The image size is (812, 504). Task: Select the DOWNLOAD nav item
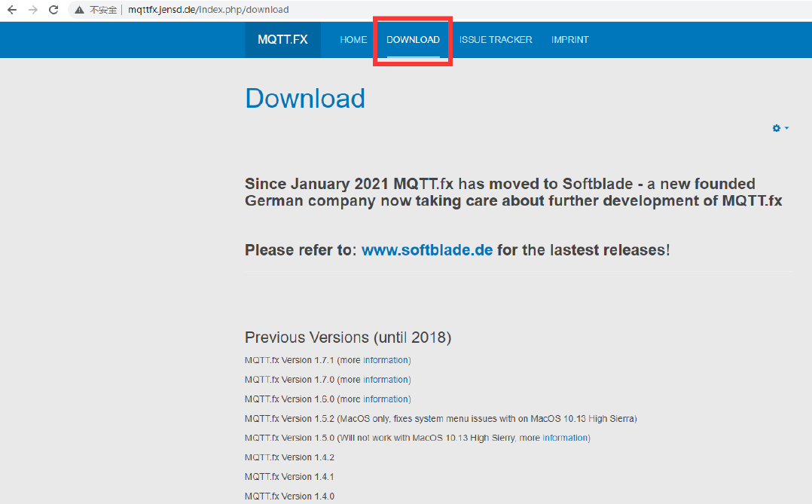[x=413, y=39]
